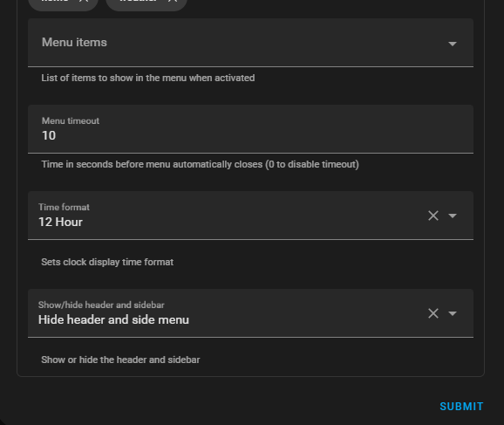Submit the configuration form
This screenshot has height=425, width=504.
click(x=461, y=407)
